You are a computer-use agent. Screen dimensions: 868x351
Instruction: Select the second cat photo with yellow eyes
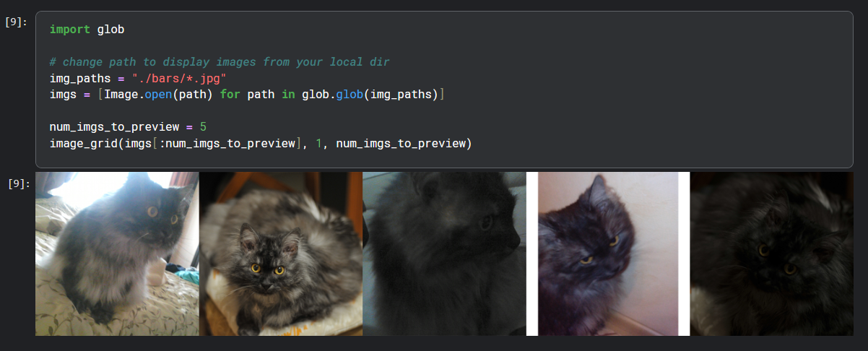(x=281, y=253)
